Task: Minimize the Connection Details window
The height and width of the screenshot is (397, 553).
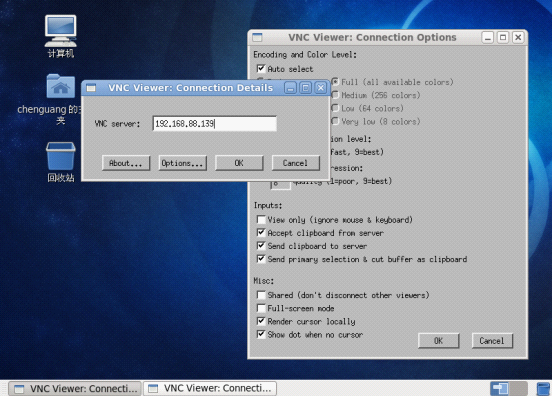Action: (290, 88)
